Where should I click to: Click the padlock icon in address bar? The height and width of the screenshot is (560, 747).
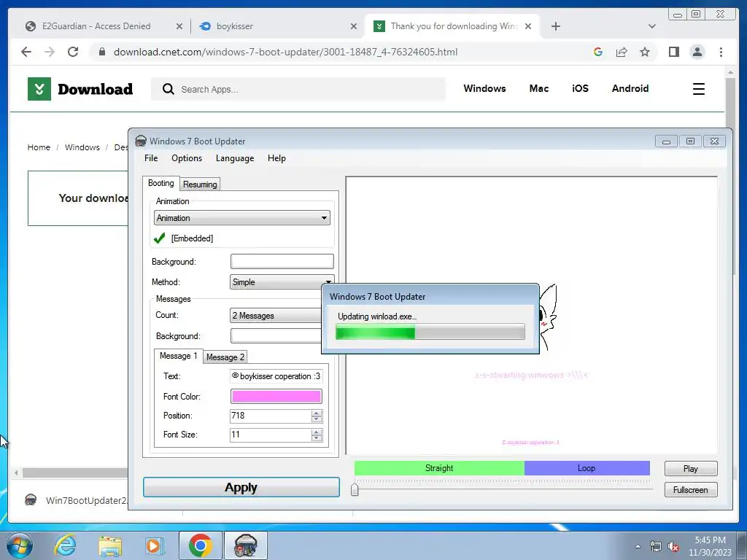pos(101,52)
